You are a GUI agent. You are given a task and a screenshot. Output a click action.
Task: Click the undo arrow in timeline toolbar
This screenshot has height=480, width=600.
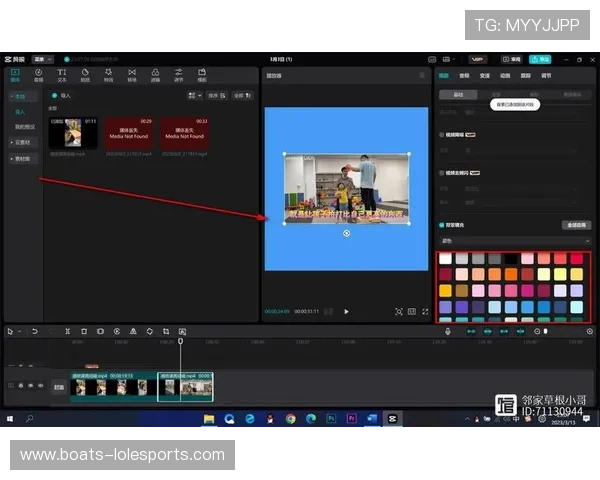[33, 331]
